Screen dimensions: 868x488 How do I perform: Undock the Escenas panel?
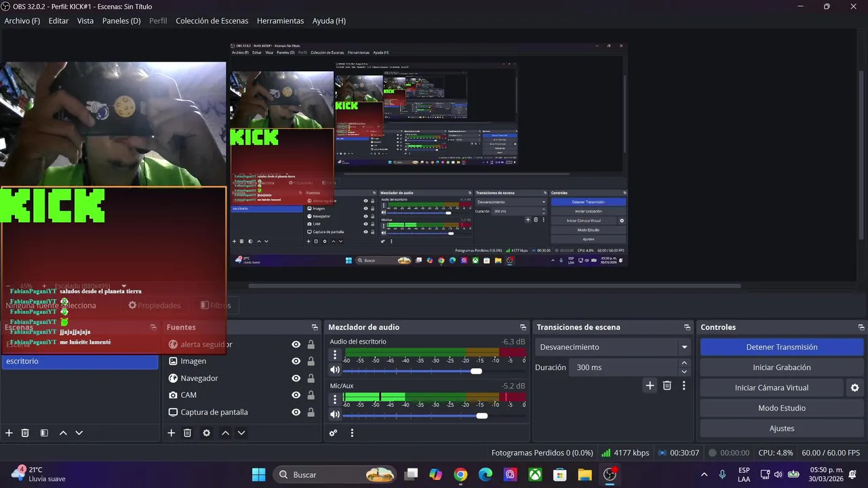click(x=153, y=327)
